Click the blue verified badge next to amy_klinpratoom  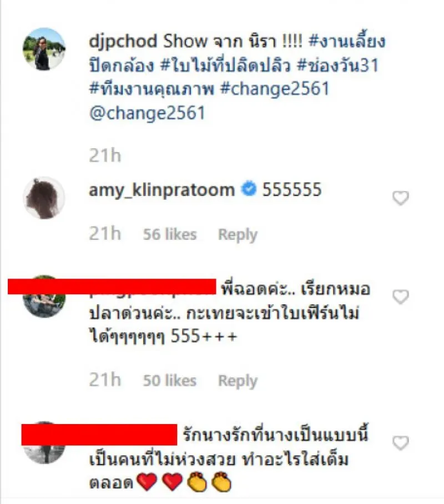tap(249, 189)
